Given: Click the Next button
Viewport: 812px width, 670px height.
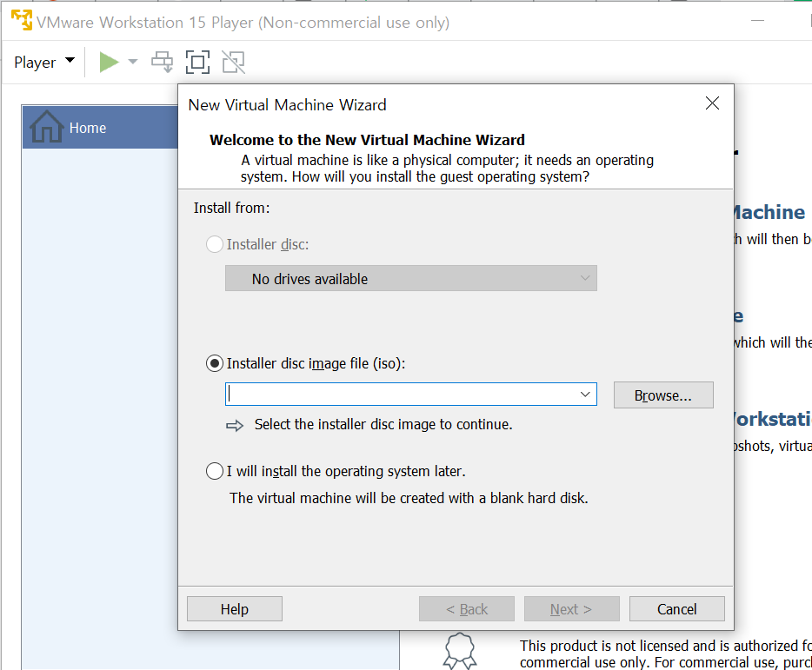Looking at the screenshot, I should click(572, 609).
